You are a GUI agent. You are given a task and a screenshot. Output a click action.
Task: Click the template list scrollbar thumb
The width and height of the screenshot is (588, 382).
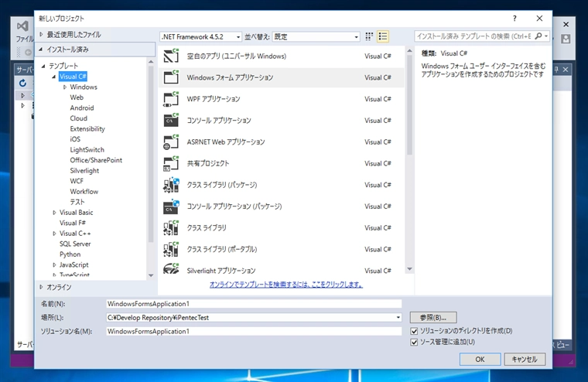pos(409,105)
